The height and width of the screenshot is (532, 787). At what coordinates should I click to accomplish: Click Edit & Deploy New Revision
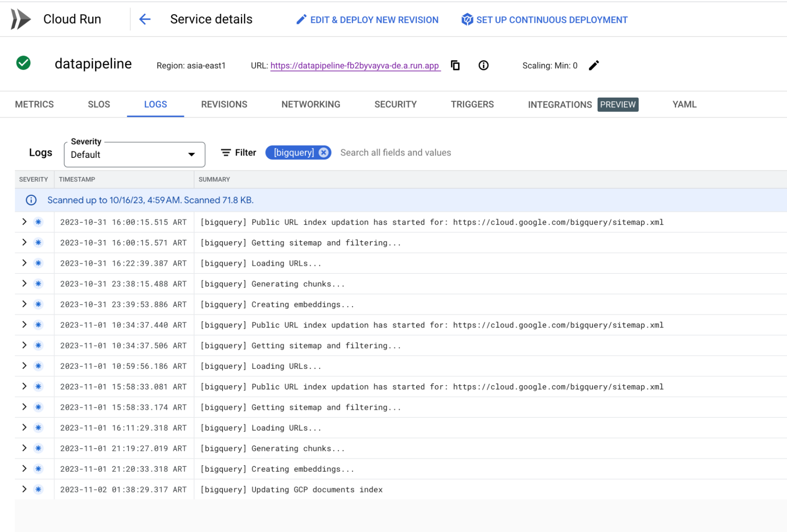(x=367, y=20)
